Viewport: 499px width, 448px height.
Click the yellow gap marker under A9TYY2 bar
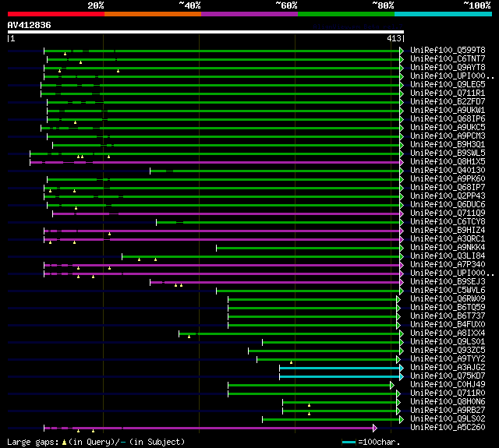point(291,362)
